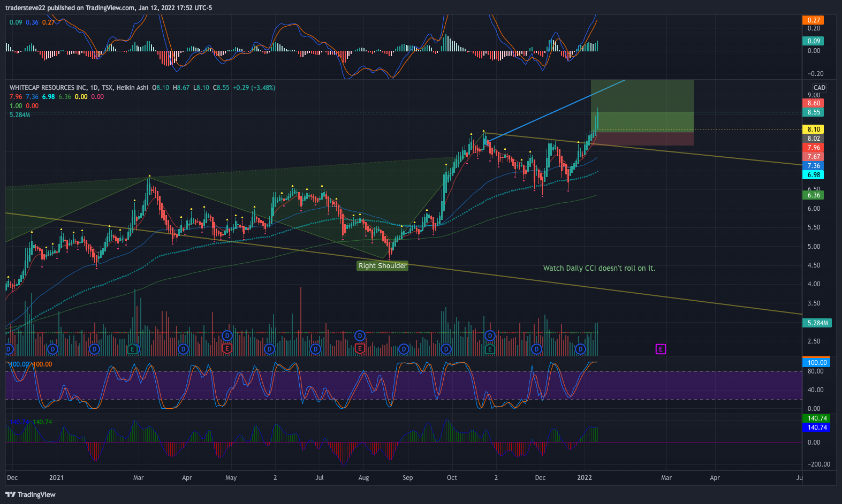
Task: Open the red earnings E marker before Aug
Action: (360, 349)
